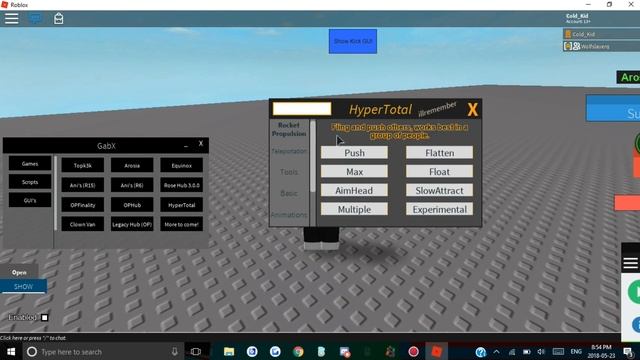Viewport: 640px width, 360px height.
Task: Click the Show Kick GUI button
Action: 353,41
